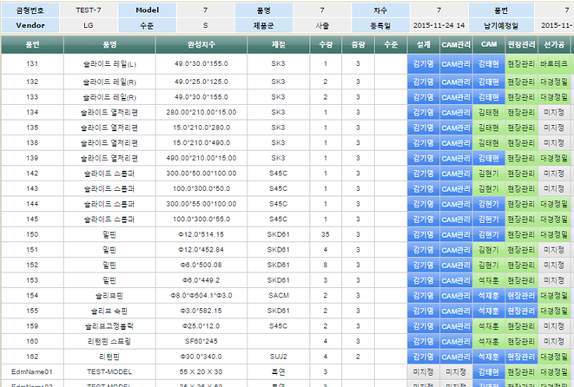574x387 pixels.
Task: Click the 완성치수 column header
Action: coord(201,45)
